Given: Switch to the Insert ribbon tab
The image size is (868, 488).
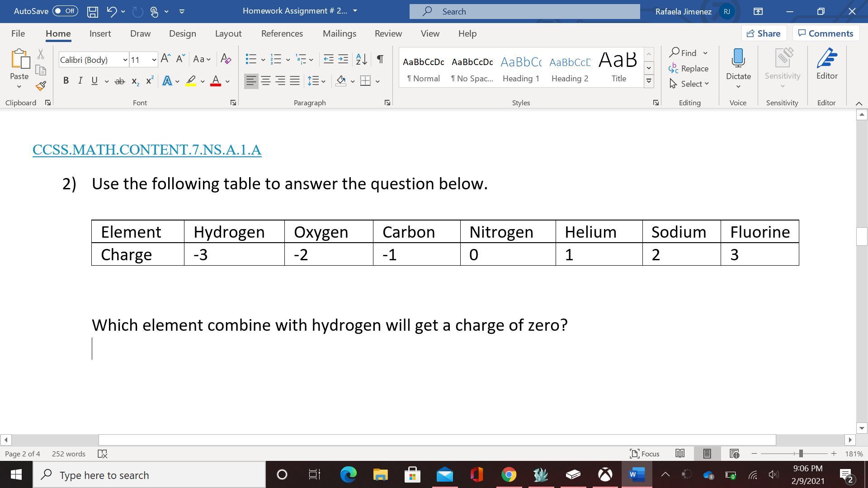Looking at the screenshot, I should [100, 33].
